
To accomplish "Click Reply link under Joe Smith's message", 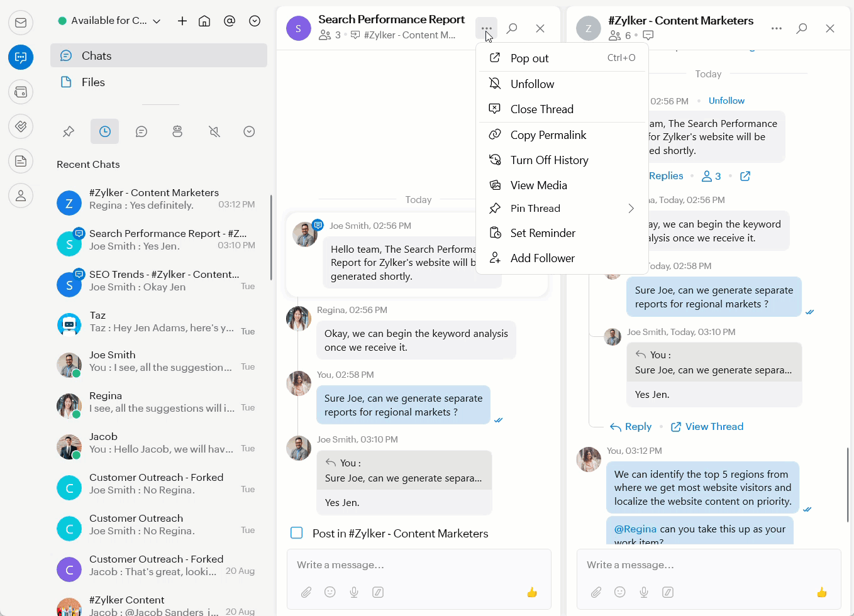I will click(x=631, y=426).
